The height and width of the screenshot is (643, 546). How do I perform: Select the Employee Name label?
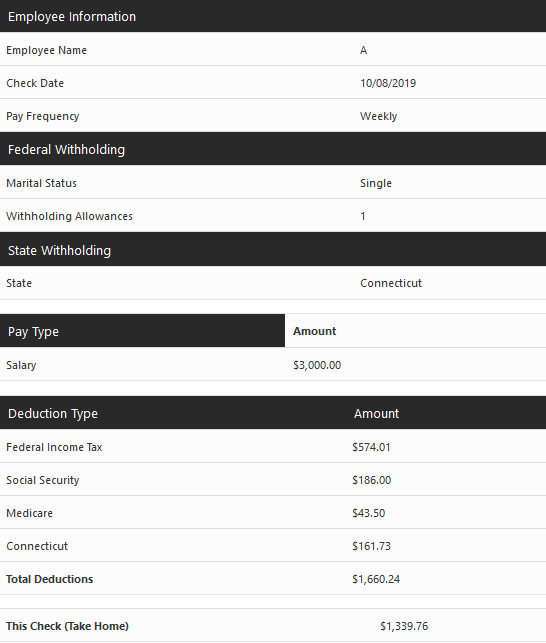pyautogui.click(x=46, y=50)
